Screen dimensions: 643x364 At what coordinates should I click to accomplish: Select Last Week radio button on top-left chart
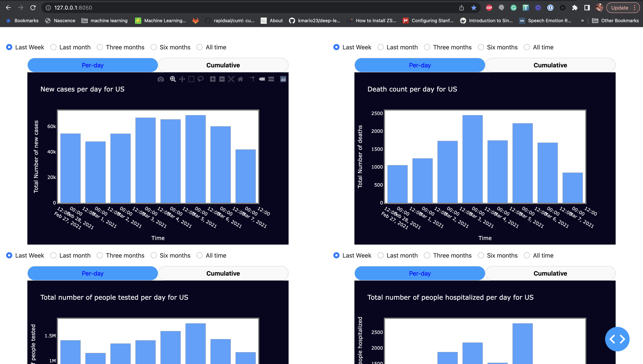[9, 47]
